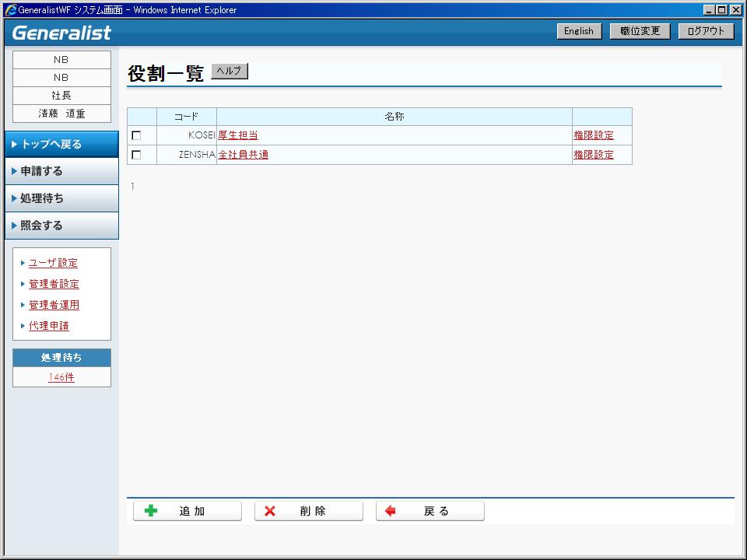Click the green plus 追加 button

(188, 511)
